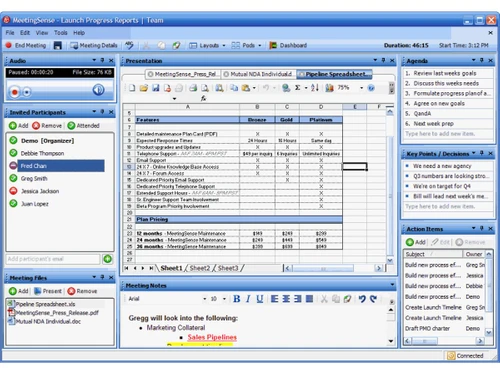This screenshot has height=375, width=500.
Task: Open the Tools menu
Action: click(61, 33)
